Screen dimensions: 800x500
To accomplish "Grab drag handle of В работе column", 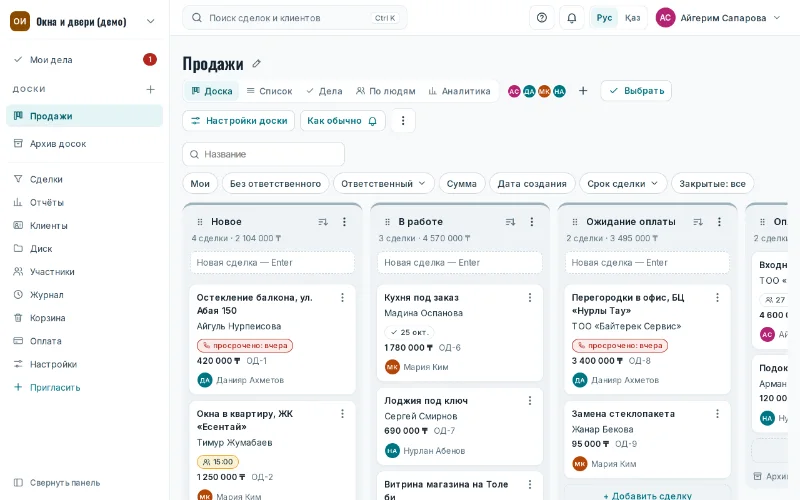I will tap(387, 222).
